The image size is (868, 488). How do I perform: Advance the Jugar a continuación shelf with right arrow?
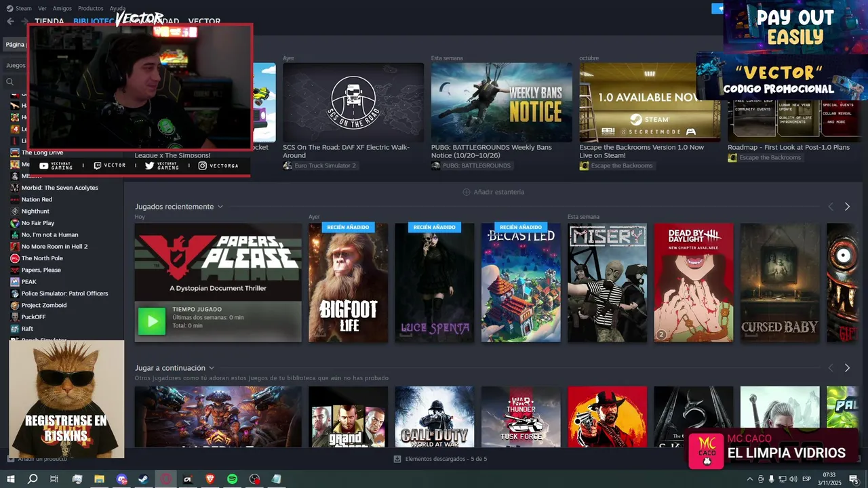[x=847, y=368]
